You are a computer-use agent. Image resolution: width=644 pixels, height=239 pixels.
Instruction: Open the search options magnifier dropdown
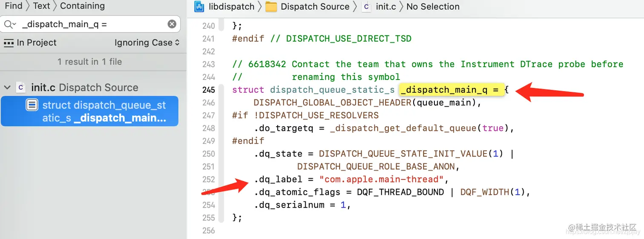click(x=10, y=24)
